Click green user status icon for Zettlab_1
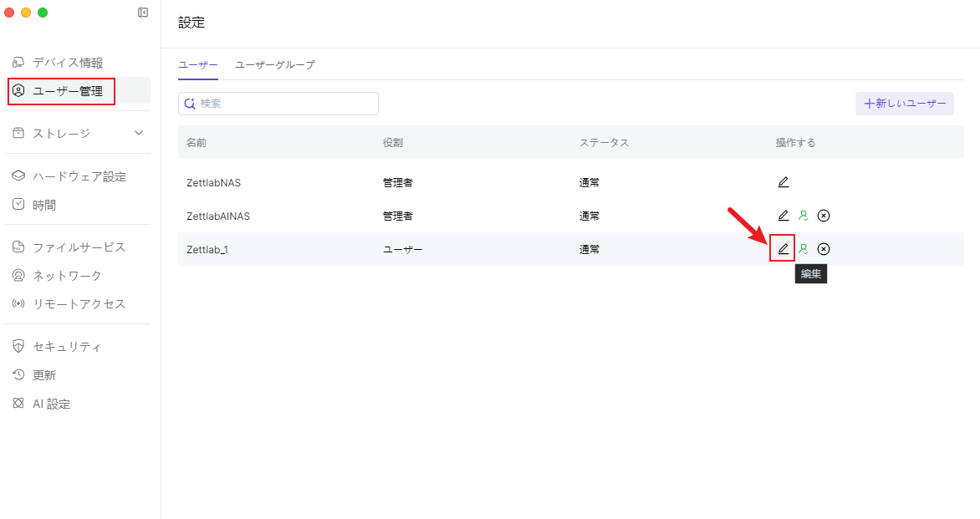The width and height of the screenshot is (980, 519). point(804,249)
